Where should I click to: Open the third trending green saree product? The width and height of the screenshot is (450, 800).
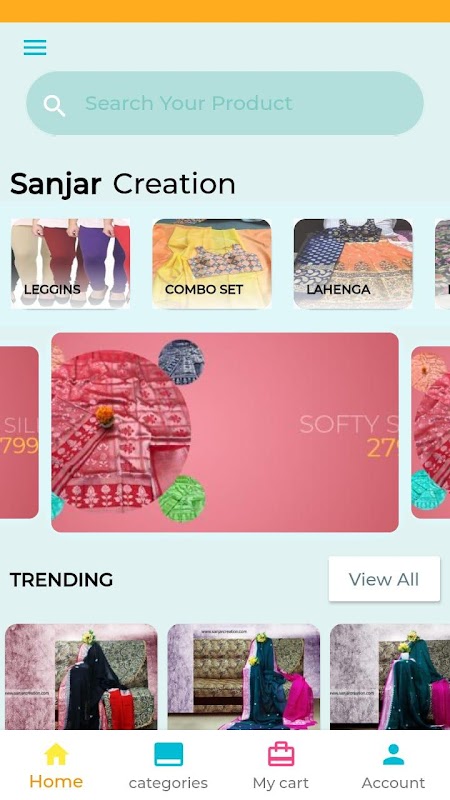390,677
